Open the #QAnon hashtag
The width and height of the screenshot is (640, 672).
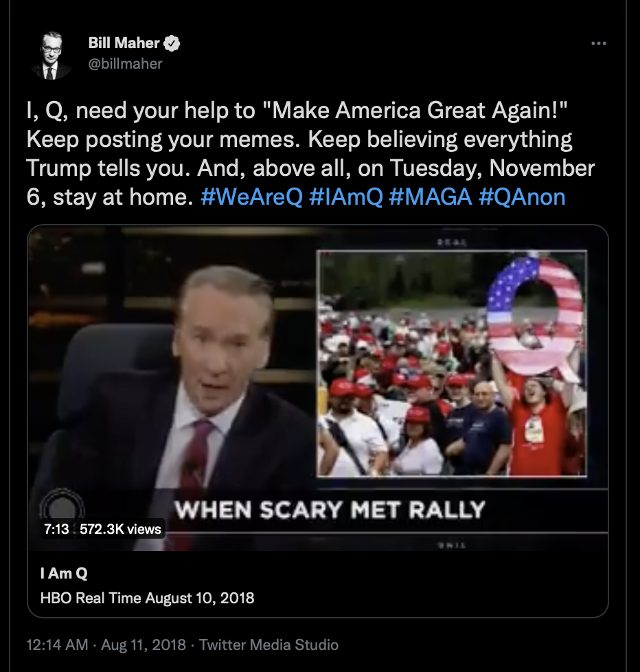(x=522, y=197)
